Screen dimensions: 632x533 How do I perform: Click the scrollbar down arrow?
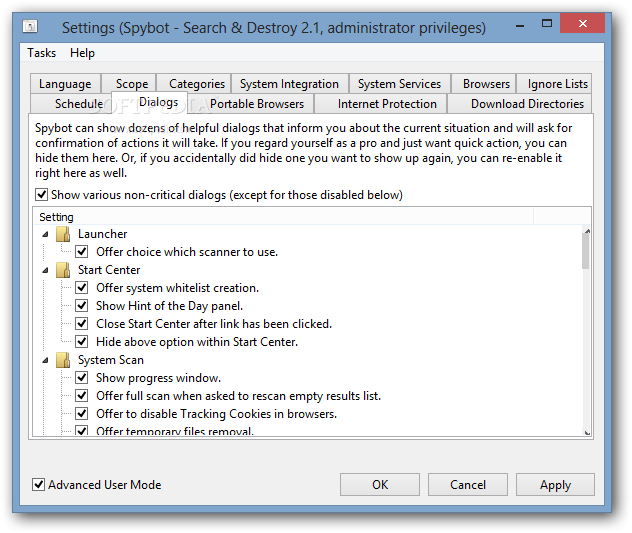(587, 433)
